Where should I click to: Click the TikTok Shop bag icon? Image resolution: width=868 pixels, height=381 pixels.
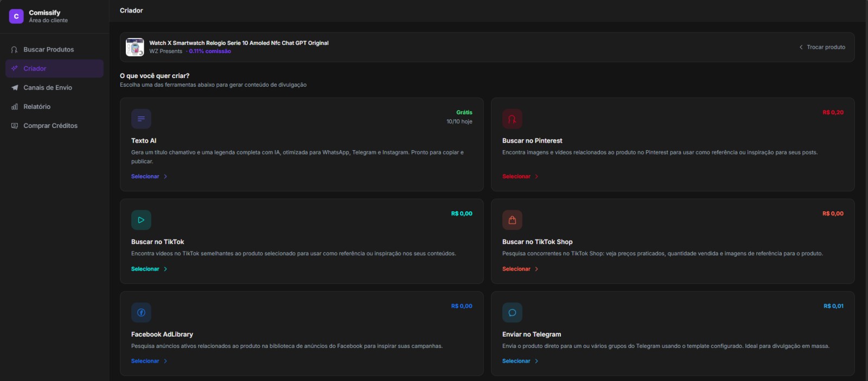click(512, 220)
